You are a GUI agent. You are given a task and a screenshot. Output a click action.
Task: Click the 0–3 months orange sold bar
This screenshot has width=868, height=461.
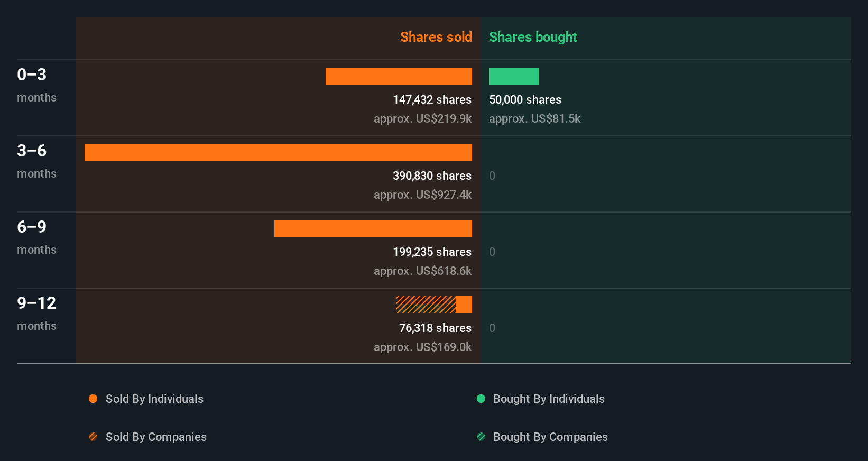click(399, 76)
